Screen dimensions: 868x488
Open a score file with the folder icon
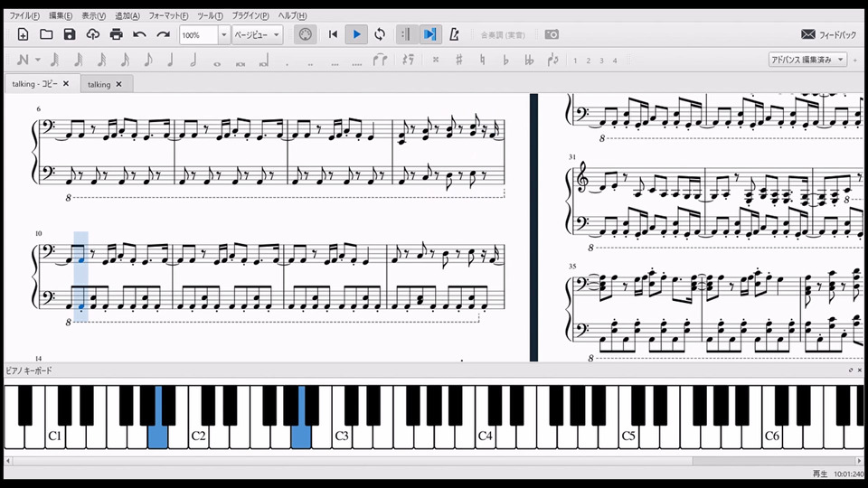46,34
